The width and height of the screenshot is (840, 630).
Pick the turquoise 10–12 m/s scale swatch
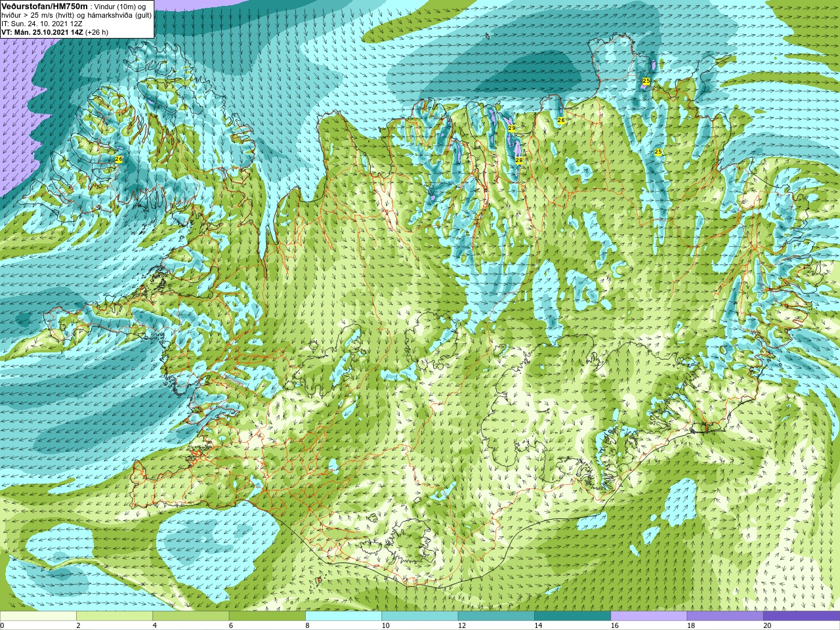pos(420,616)
